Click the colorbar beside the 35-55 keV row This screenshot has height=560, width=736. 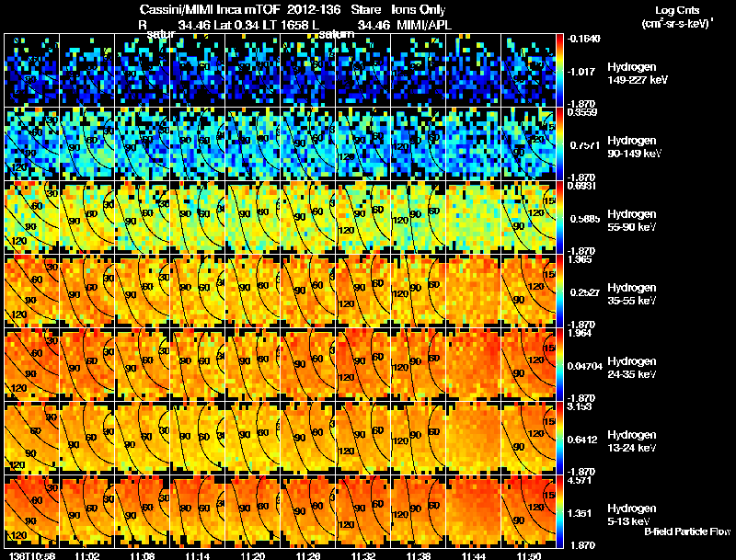559,291
